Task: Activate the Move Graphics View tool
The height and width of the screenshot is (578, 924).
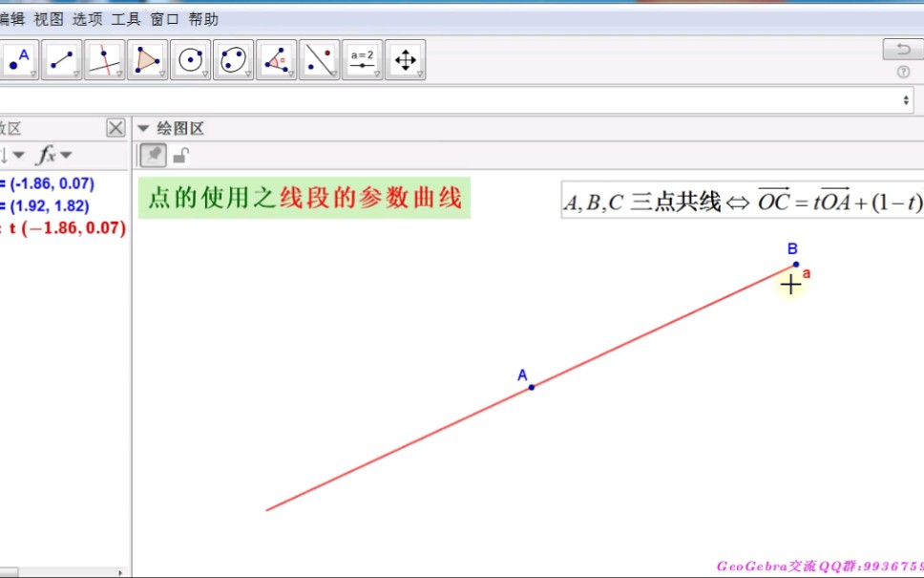Action: pyautogui.click(x=405, y=57)
